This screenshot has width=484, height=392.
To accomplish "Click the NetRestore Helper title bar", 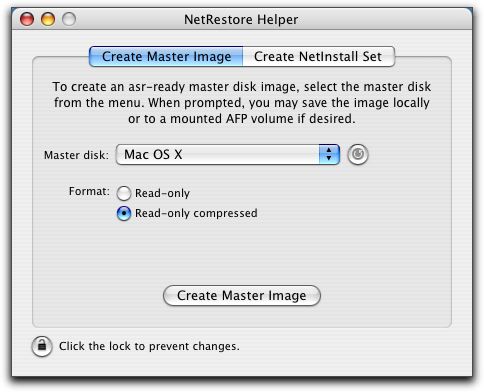I will (x=241, y=19).
